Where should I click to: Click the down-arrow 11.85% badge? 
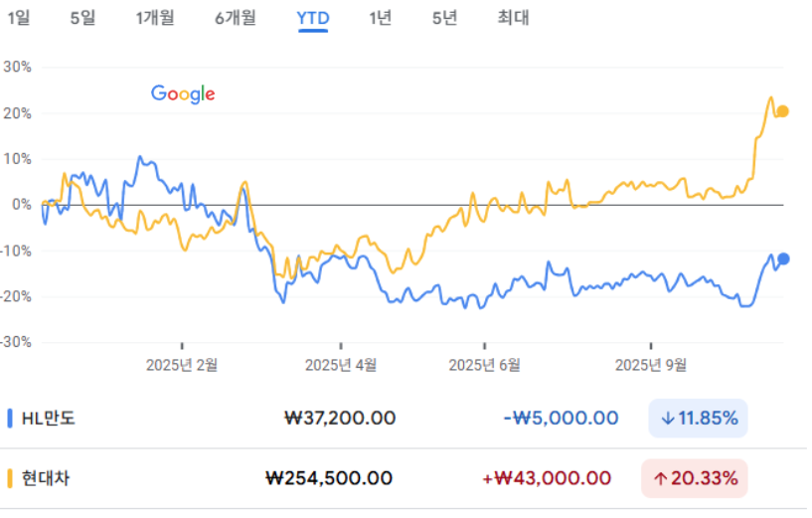coord(698,419)
